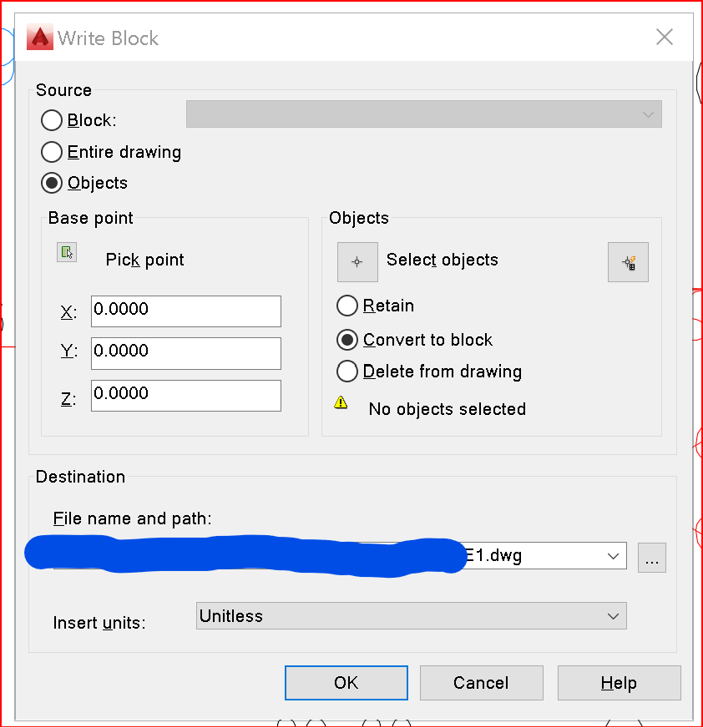The image size is (703, 728).
Task: Select the Objects source radio button
Action: [x=52, y=183]
